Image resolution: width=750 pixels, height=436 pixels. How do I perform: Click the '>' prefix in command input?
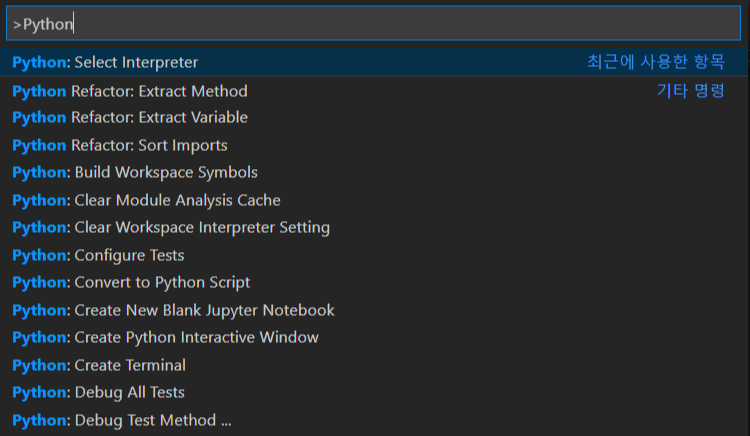(x=17, y=24)
